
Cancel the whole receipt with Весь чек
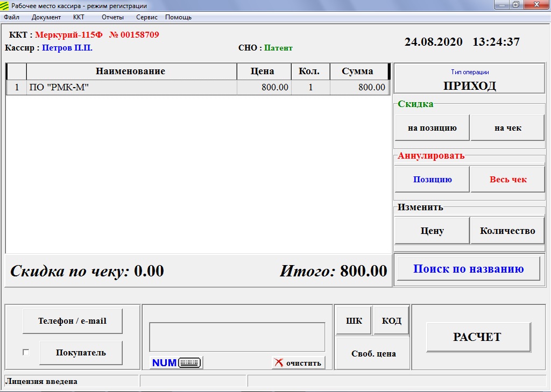507,180
